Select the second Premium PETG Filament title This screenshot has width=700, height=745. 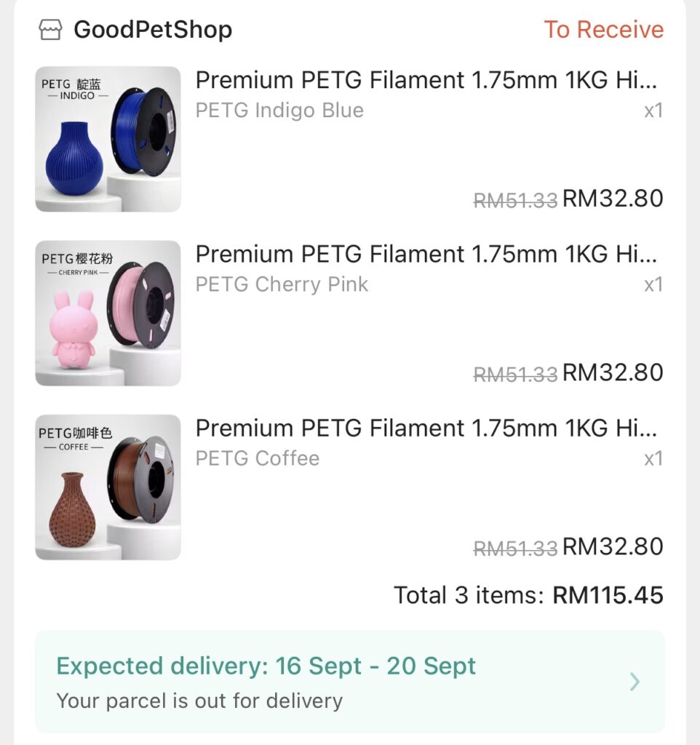tap(426, 254)
